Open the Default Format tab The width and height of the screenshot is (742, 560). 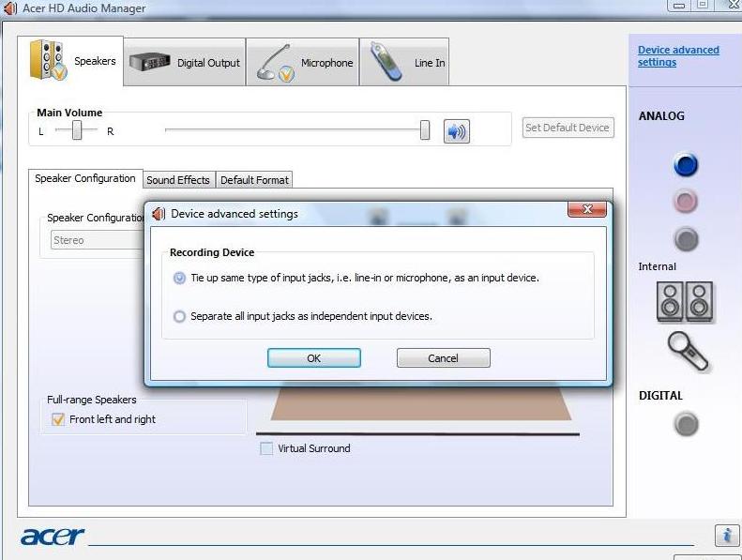pos(254,180)
